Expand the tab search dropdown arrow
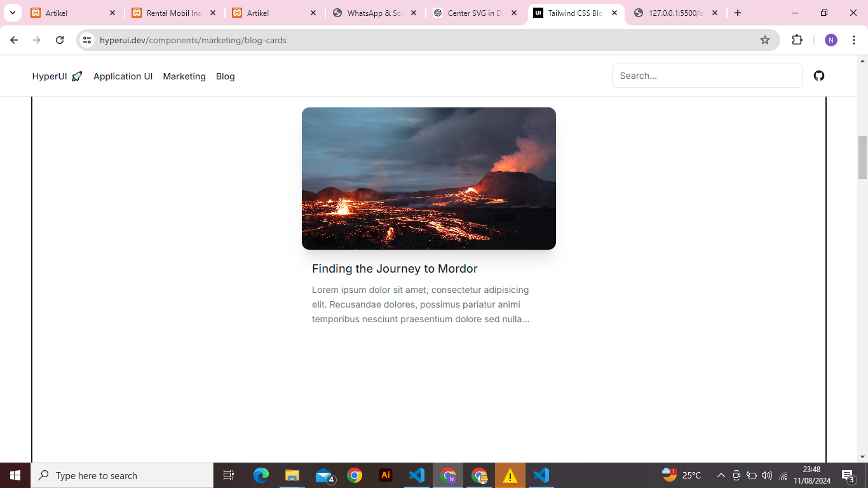 [12, 13]
